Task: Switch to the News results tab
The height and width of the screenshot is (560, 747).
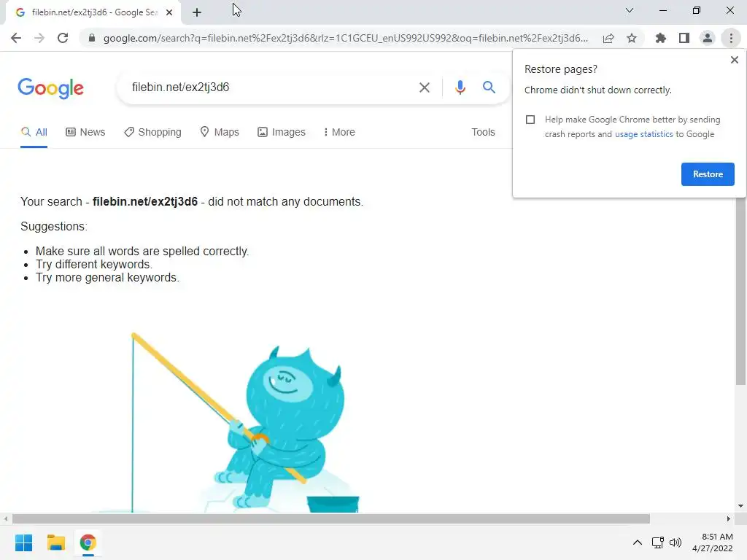Action: coord(85,133)
